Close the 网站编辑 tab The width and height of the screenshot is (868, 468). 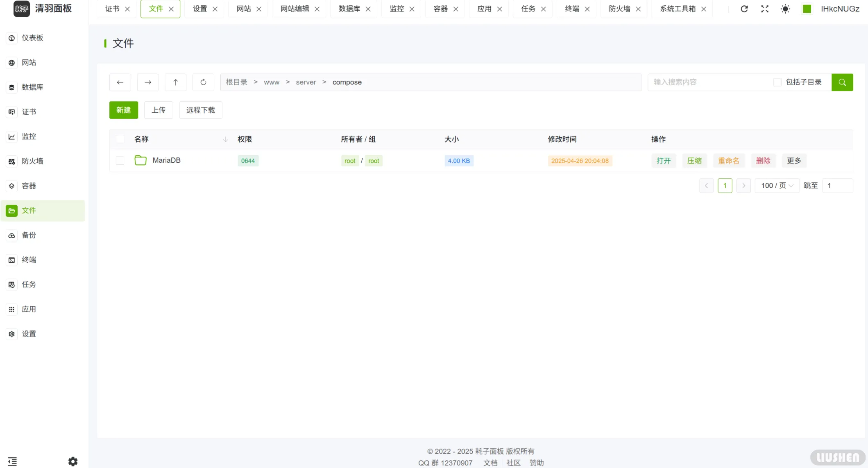[x=317, y=9]
